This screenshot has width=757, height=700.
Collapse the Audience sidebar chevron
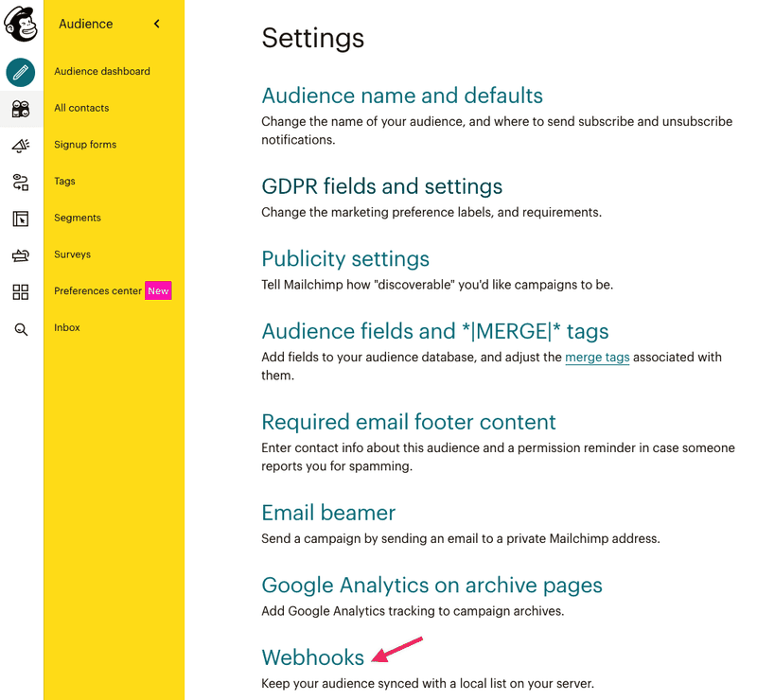(157, 24)
